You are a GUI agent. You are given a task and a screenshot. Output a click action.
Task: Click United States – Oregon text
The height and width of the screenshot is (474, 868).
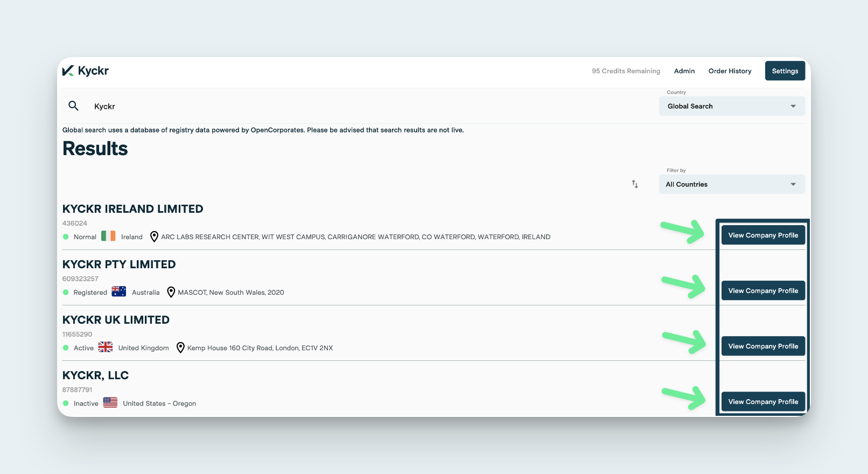pos(159,403)
